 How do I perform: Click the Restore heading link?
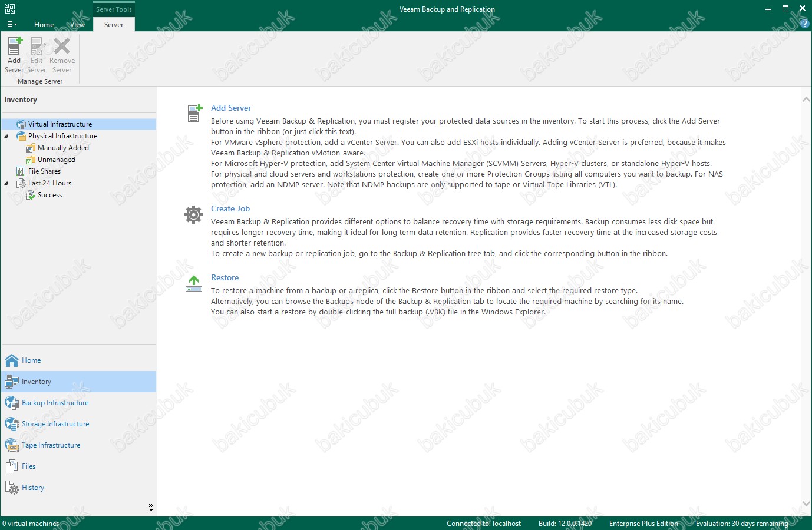point(225,277)
